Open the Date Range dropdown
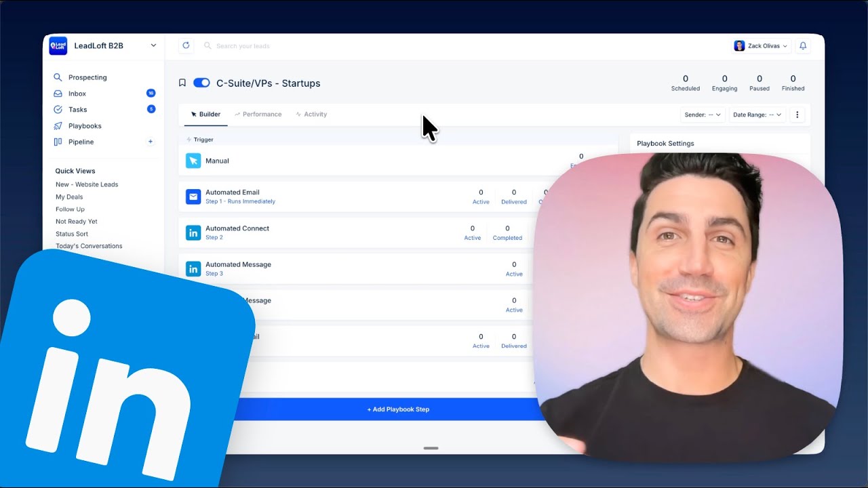This screenshot has height=488, width=868. (x=757, y=115)
